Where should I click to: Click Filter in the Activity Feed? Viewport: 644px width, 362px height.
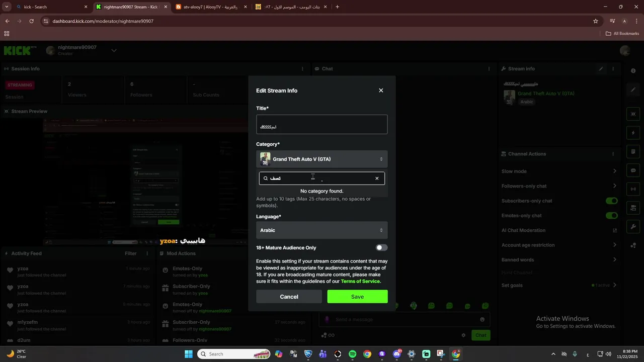tap(130, 253)
